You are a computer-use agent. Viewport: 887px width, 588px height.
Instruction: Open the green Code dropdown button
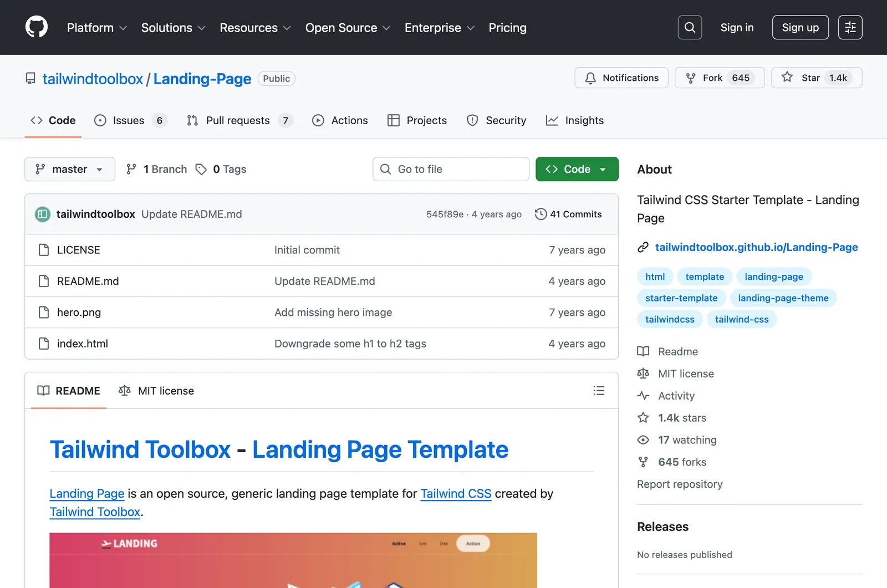577,169
